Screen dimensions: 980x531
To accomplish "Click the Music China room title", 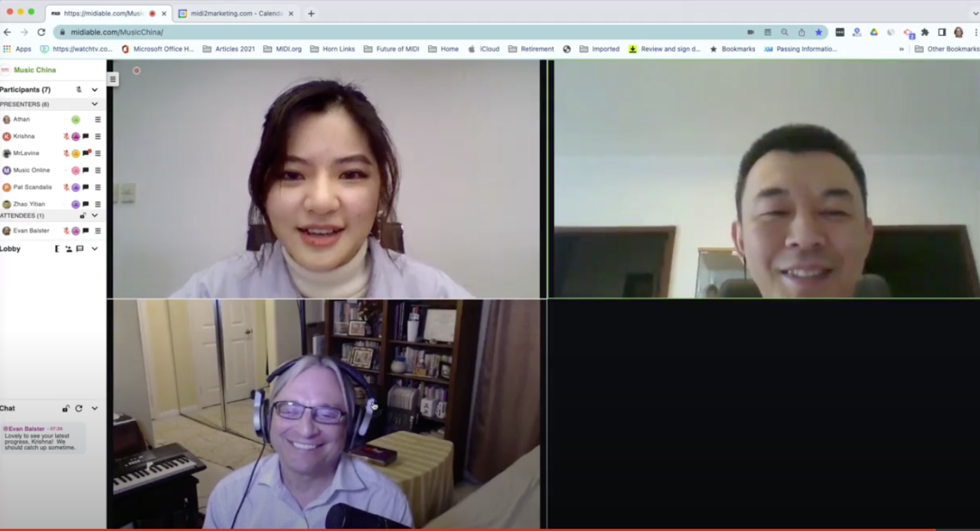I will (34, 70).
